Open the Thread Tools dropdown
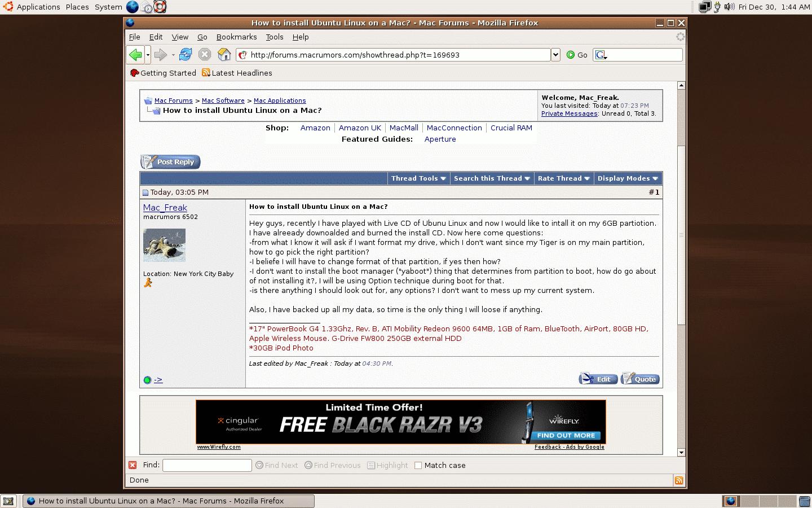 [418, 178]
